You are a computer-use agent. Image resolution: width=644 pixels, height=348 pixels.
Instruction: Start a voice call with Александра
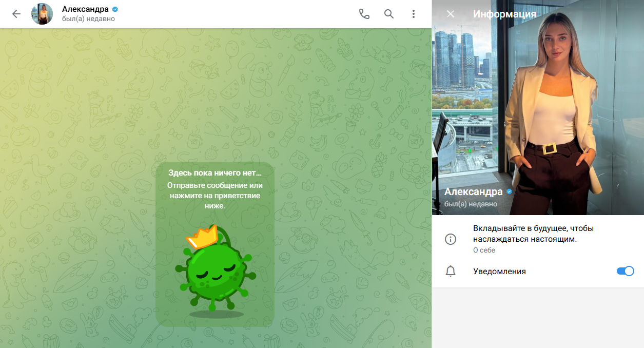364,14
